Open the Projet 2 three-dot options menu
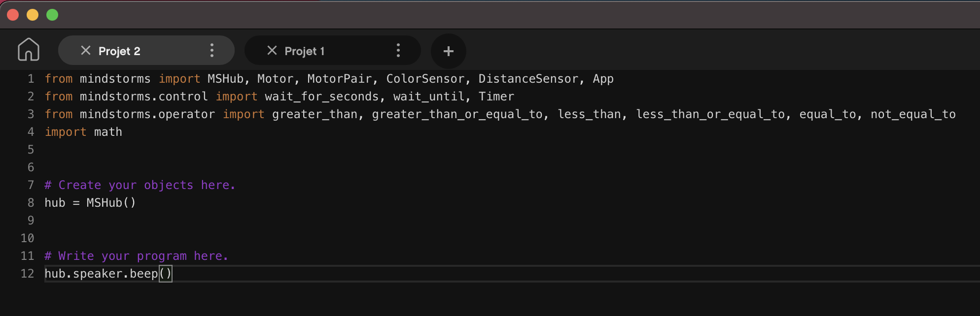Screen dimensions: 980x316 coord(211,50)
